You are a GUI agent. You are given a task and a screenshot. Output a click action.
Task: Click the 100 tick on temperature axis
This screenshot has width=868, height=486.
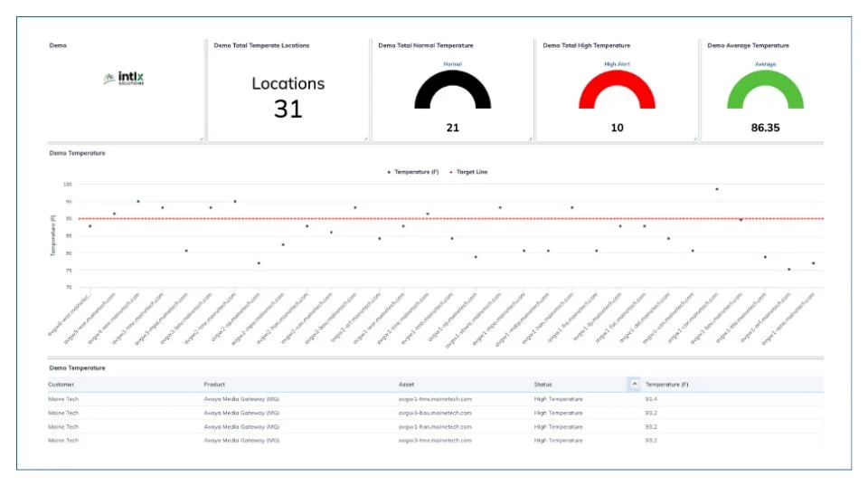(68, 184)
